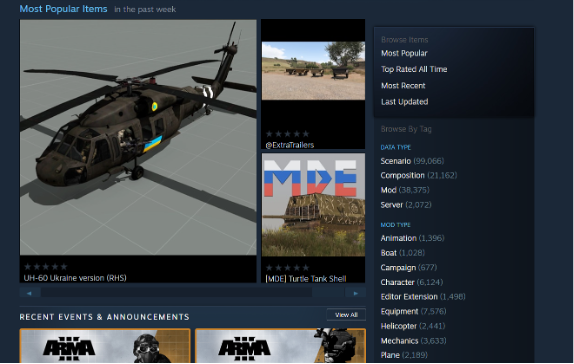Filter by Animation mod type
The image size is (574, 364).
(x=413, y=238)
